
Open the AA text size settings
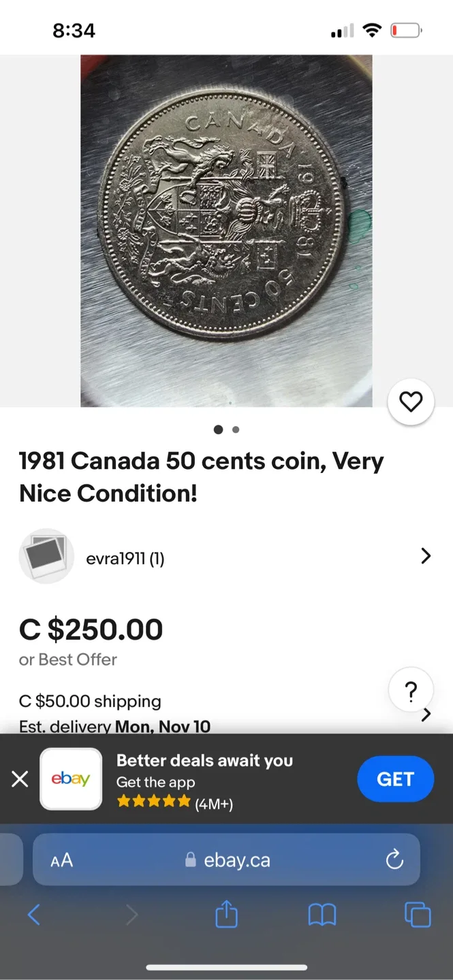(x=60, y=859)
